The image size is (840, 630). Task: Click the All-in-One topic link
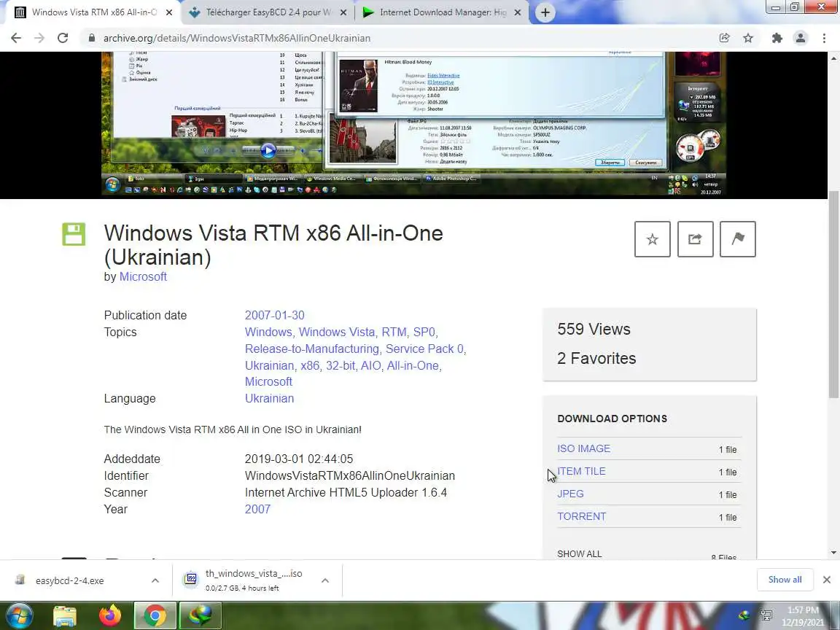[413, 365]
